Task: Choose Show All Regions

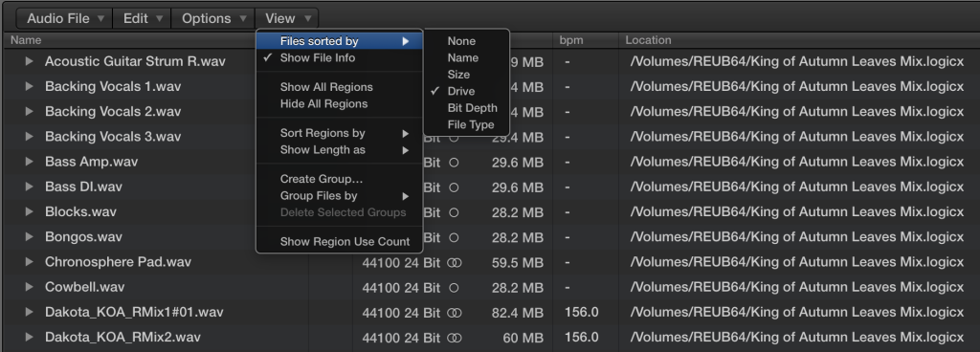Action: 340,87
